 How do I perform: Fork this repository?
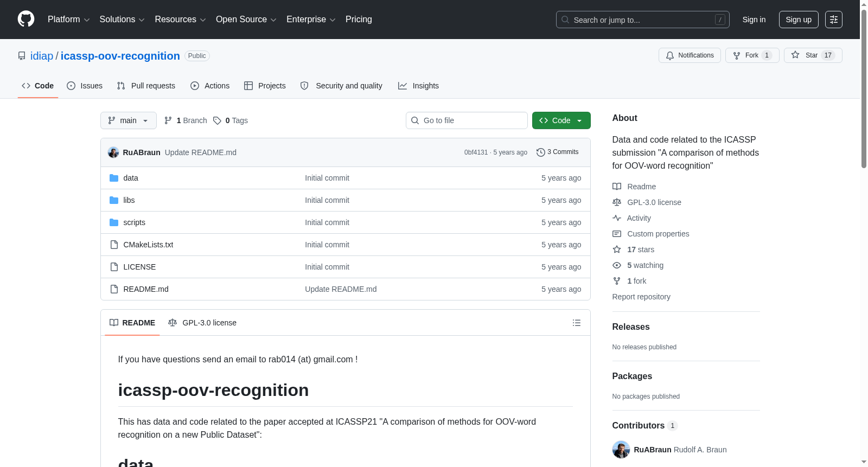752,55
